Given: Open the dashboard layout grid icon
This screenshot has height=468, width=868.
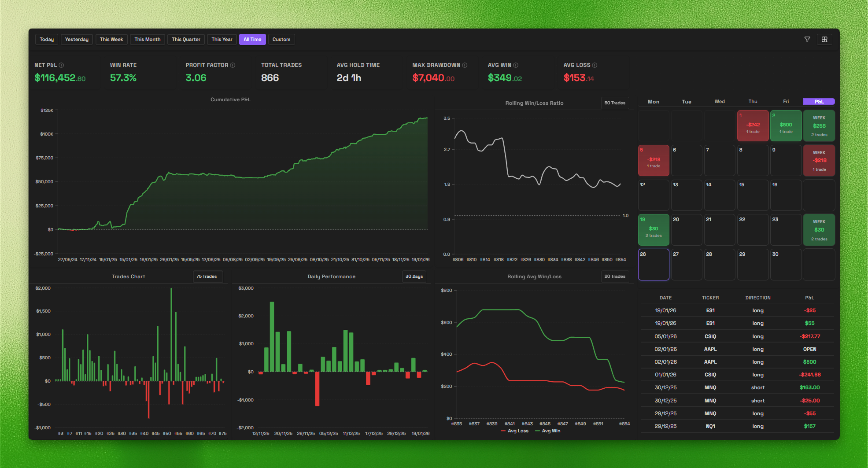Looking at the screenshot, I should coord(824,40).
